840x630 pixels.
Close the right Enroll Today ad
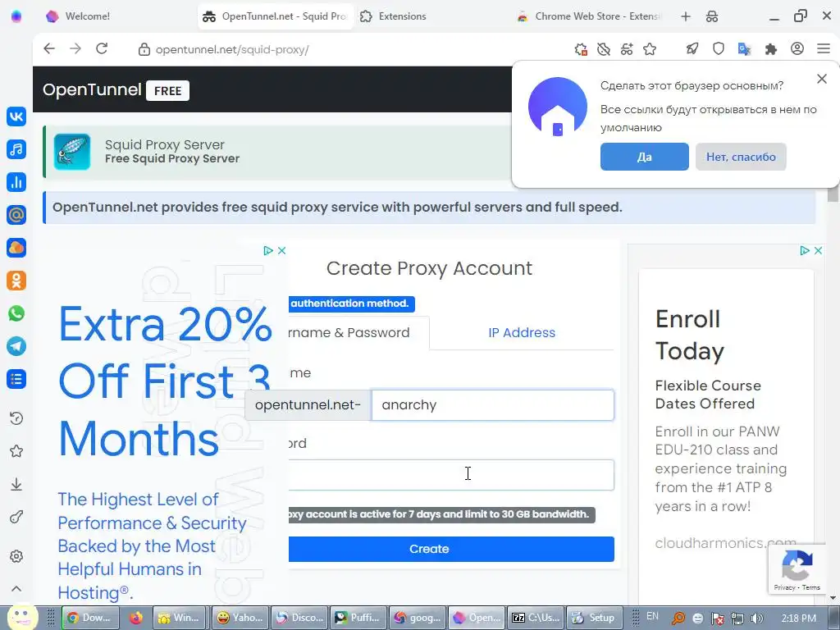point(818,250)
